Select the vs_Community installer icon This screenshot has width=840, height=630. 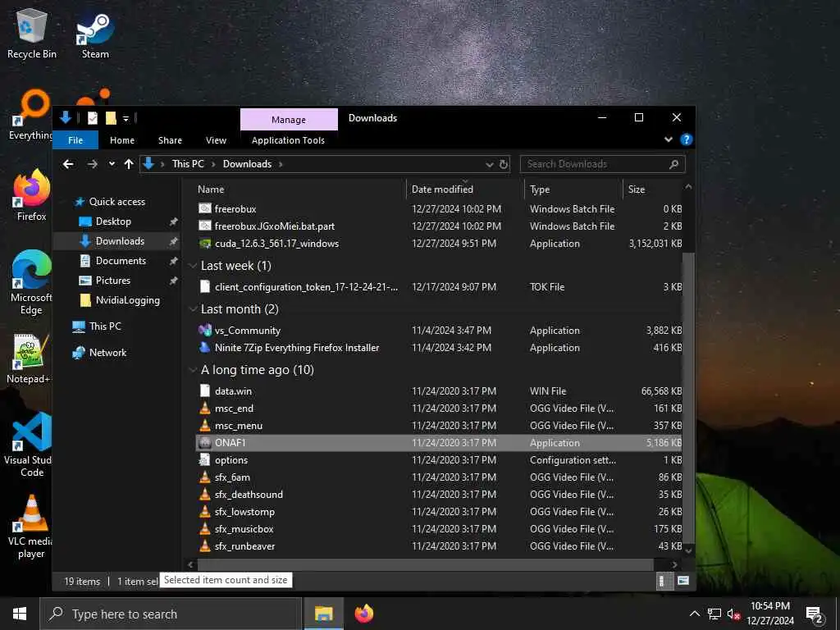[204, 331]
